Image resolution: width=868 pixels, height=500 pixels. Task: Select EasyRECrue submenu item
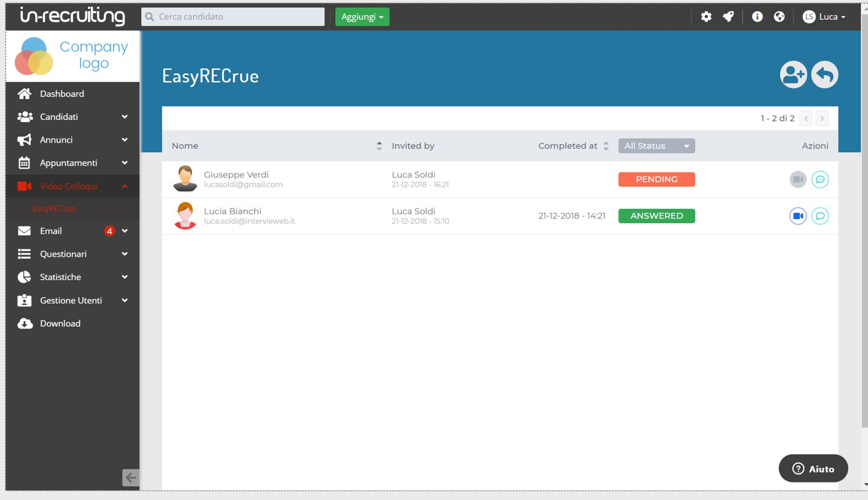pyautogui.click(x=54, y=209)
